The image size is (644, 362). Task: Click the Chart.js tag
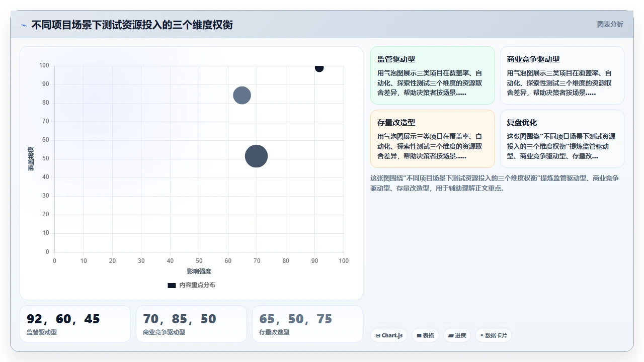point(389,335)
